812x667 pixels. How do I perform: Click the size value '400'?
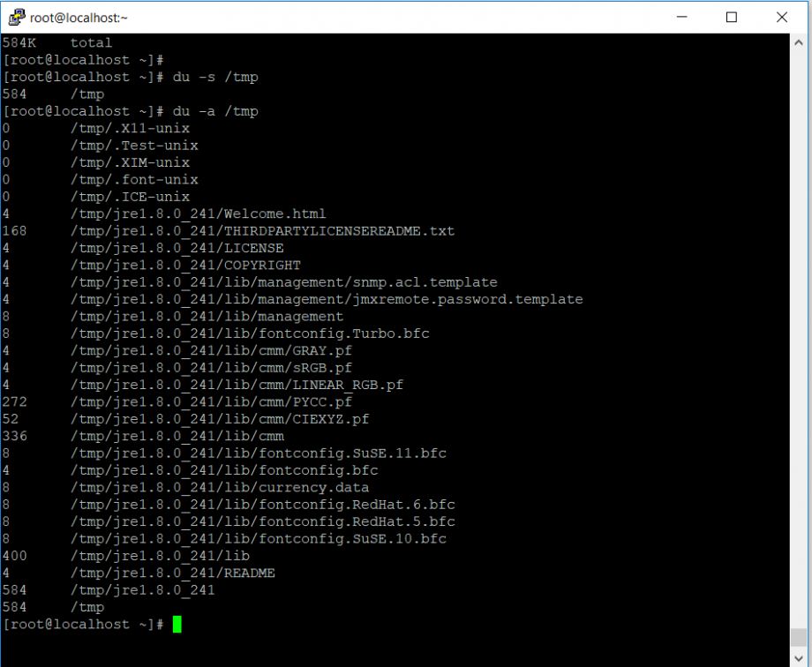[14, 556]
